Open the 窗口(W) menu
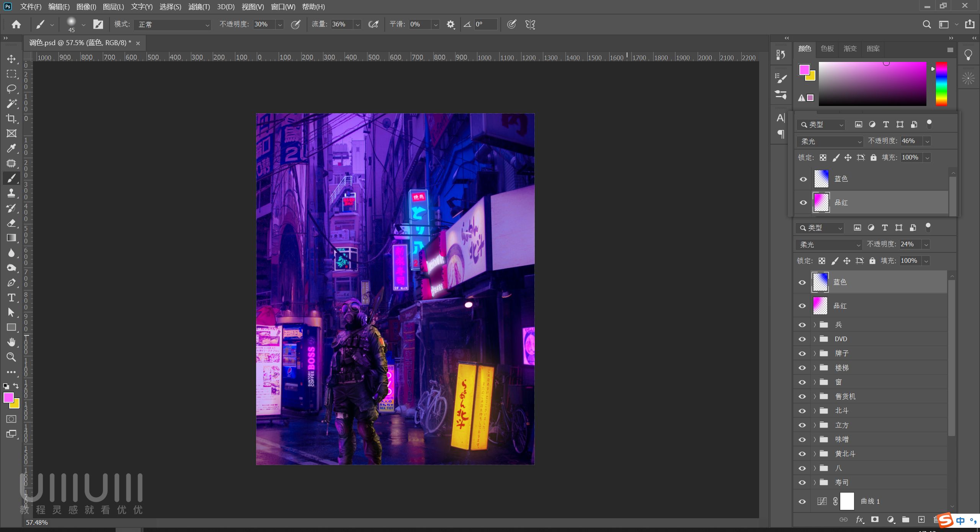Viewport: 980px width, 532px height. [283, 7]
